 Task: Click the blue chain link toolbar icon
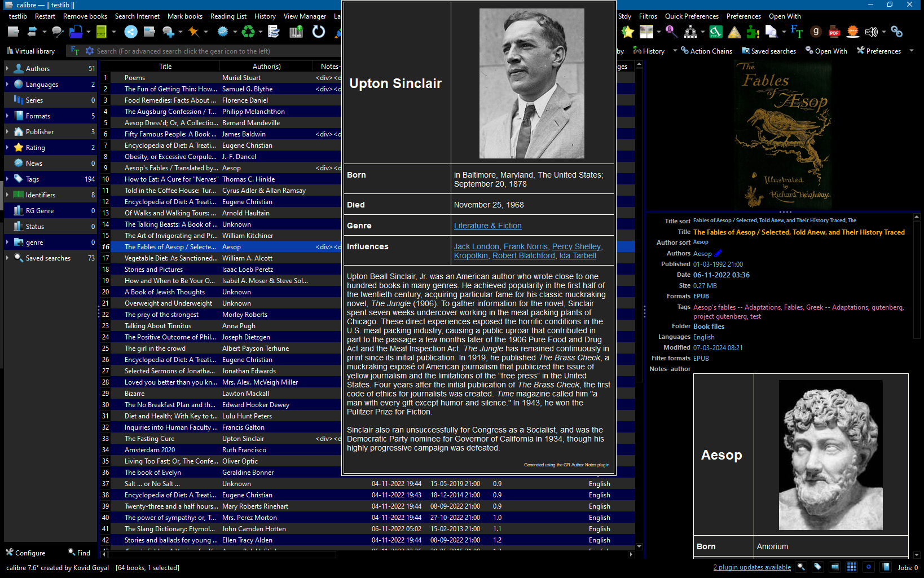897,32
